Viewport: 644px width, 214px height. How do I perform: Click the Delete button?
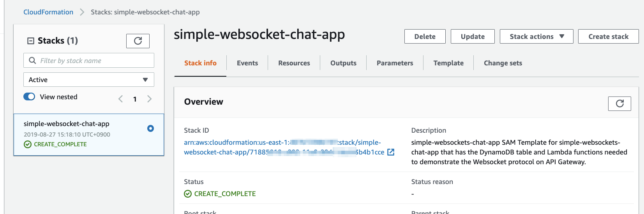(425, 37)
